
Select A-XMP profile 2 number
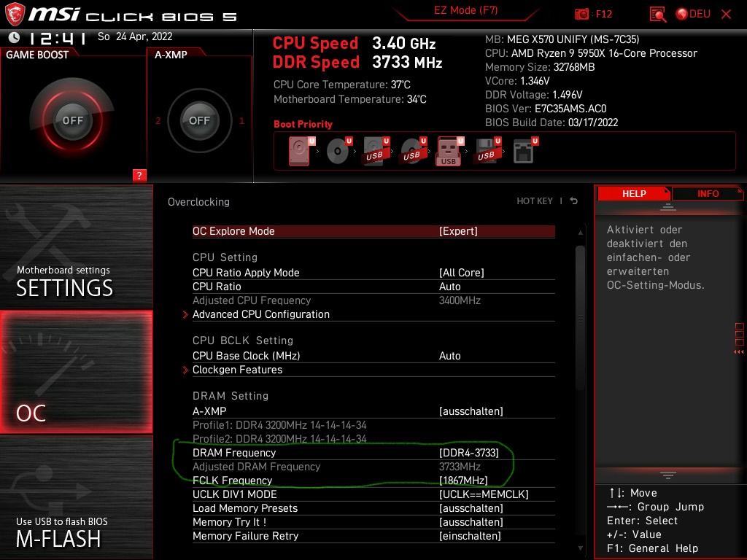pos(158,121)
